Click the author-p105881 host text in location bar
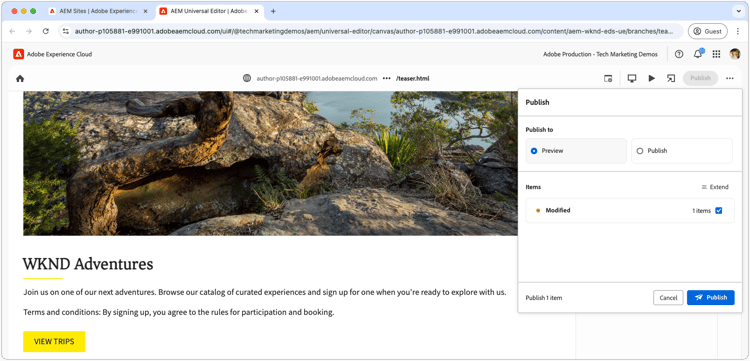 pyautogui.click(x=317, y=78)
